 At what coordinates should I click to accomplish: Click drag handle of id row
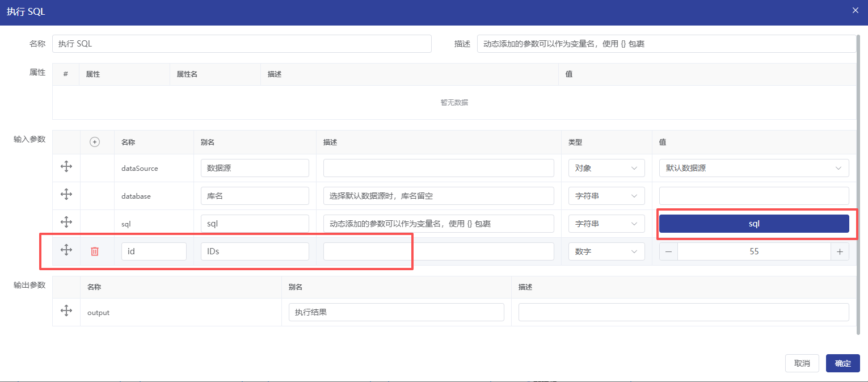(66, 250)
